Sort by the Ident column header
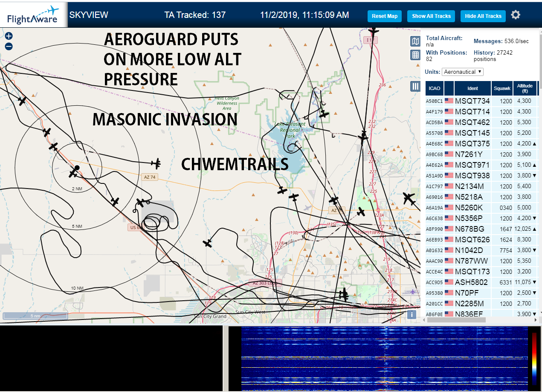This screenshot has height=392, width=542. coord(472,88)
